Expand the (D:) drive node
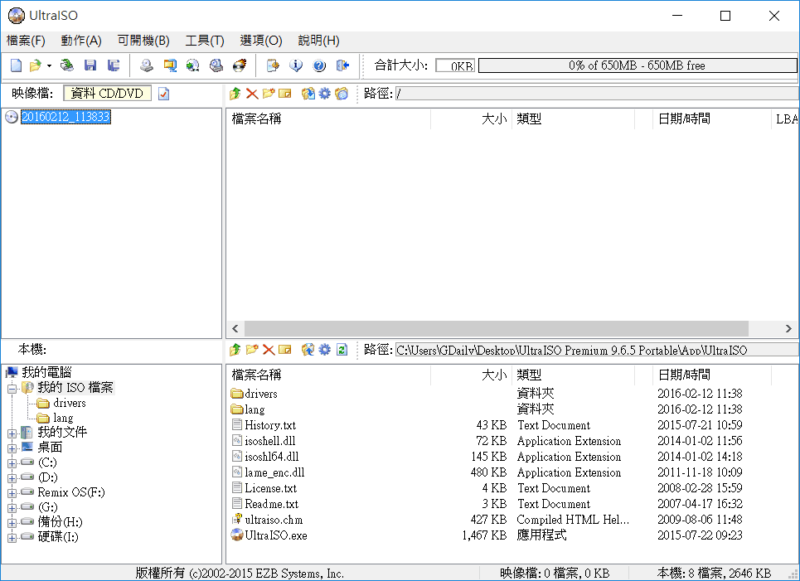The width and height of the screenshot is (800, 581). tap(12, 478)
